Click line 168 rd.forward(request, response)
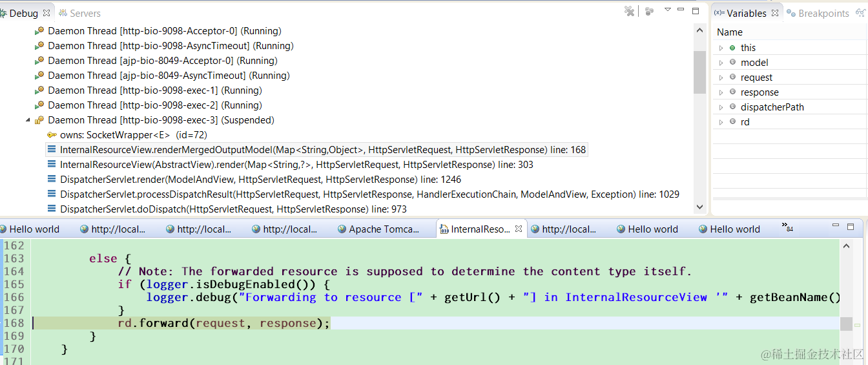This screenshot has width=868, height=365. (223, 323)
